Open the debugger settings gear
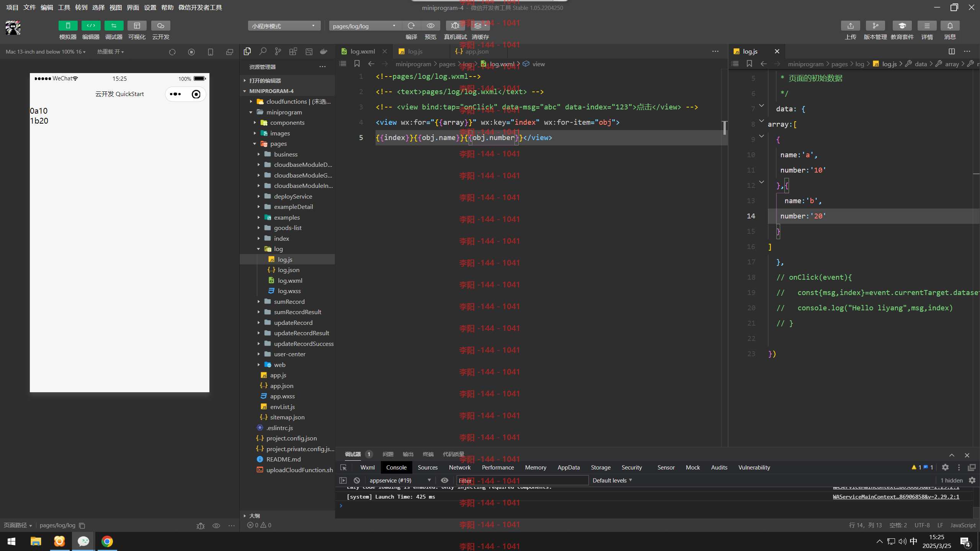 coord(945,467)
